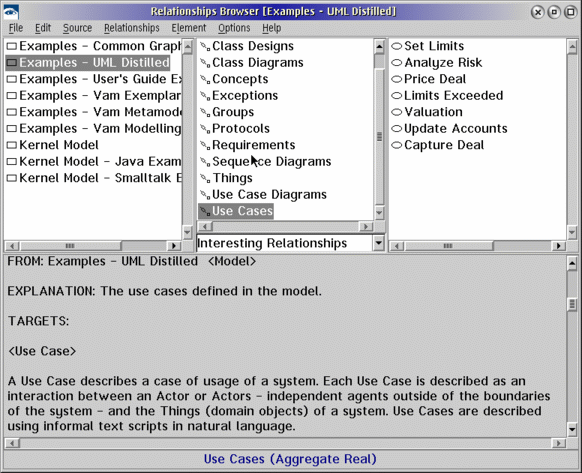Click the model icon beside Examples - Vam Modelling
Viewport: 582px width, 473px height.
(12, 128)
